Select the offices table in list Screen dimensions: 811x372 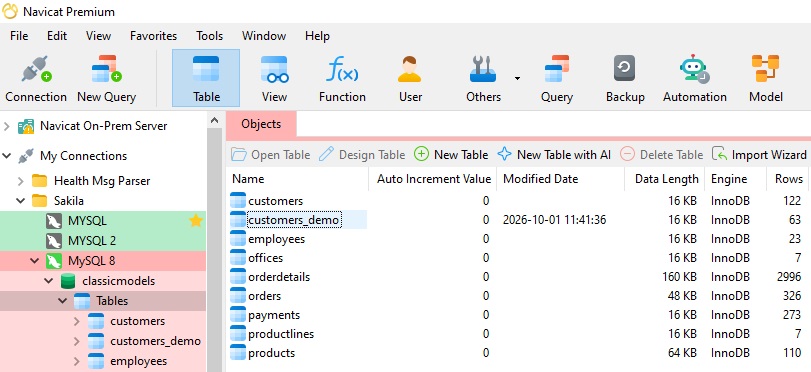[265, 258]
